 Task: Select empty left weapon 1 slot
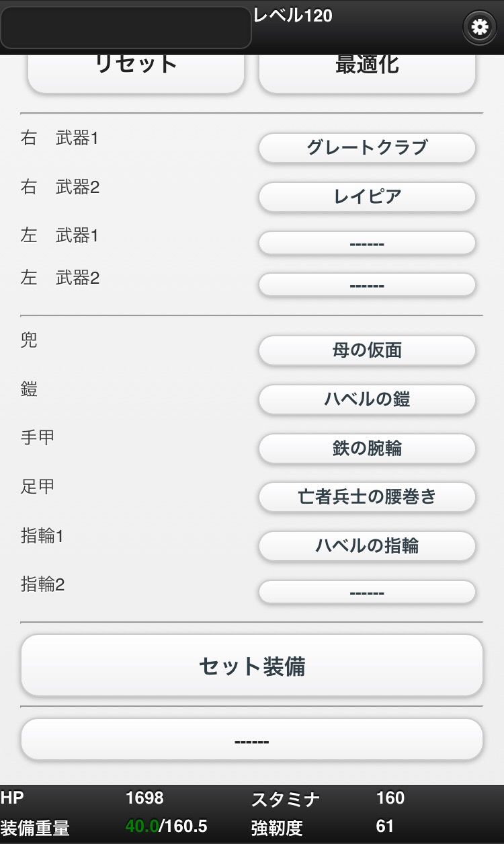(367, 243)
